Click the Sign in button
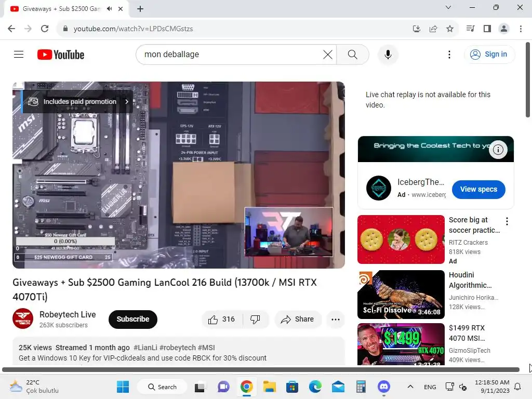 pyautogui.click(x=488, y=54)
